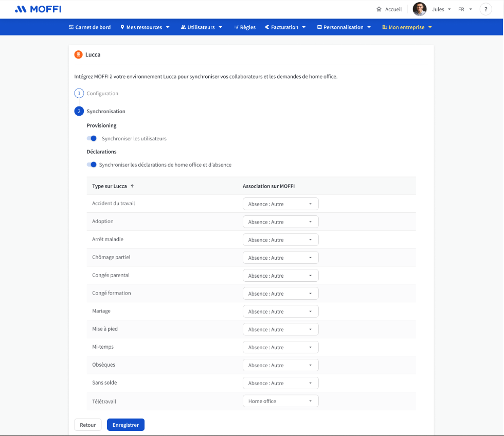
Task: Go to Règles menu item
Action: 245,27
